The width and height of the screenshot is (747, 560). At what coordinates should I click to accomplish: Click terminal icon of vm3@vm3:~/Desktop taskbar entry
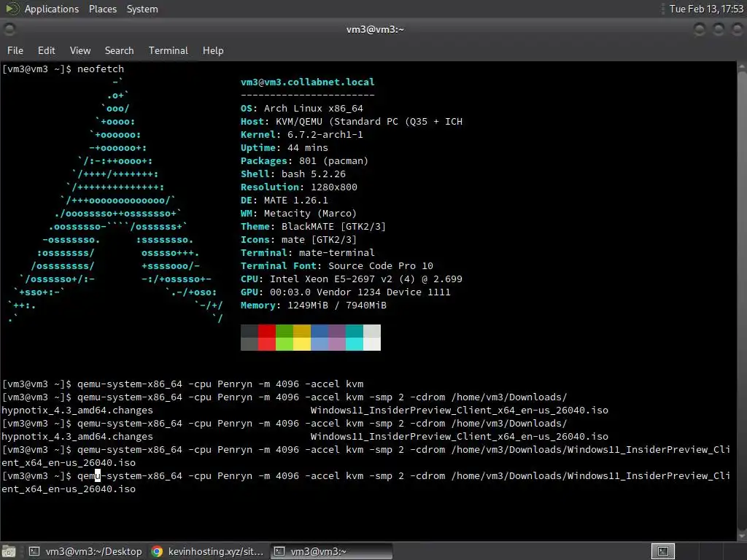click(x=34, y=551)
